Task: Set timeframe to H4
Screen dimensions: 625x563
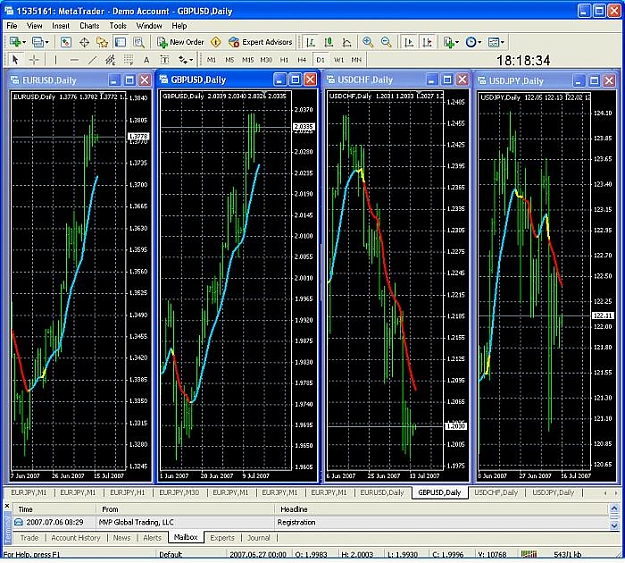Action: coord(302,60)
